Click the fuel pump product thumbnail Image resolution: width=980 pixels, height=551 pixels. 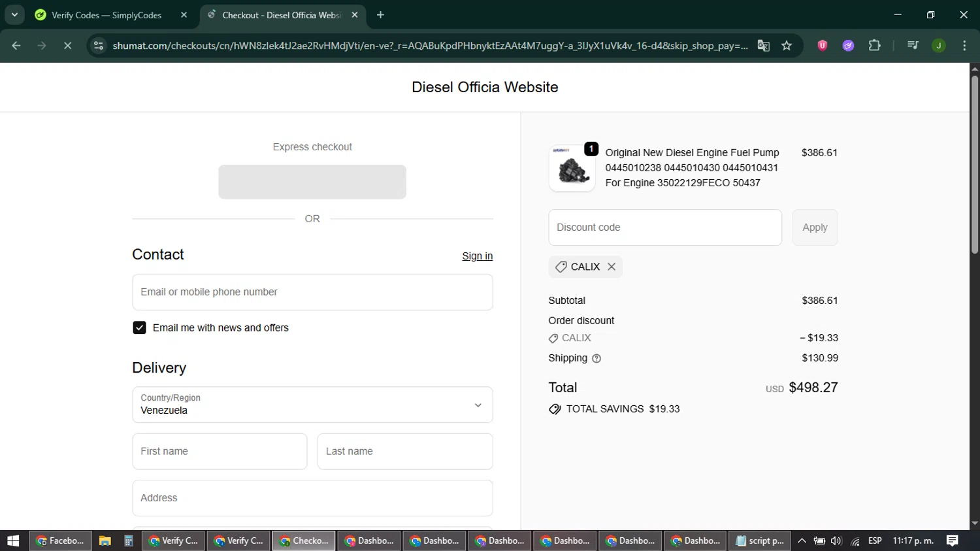point(572,169)
